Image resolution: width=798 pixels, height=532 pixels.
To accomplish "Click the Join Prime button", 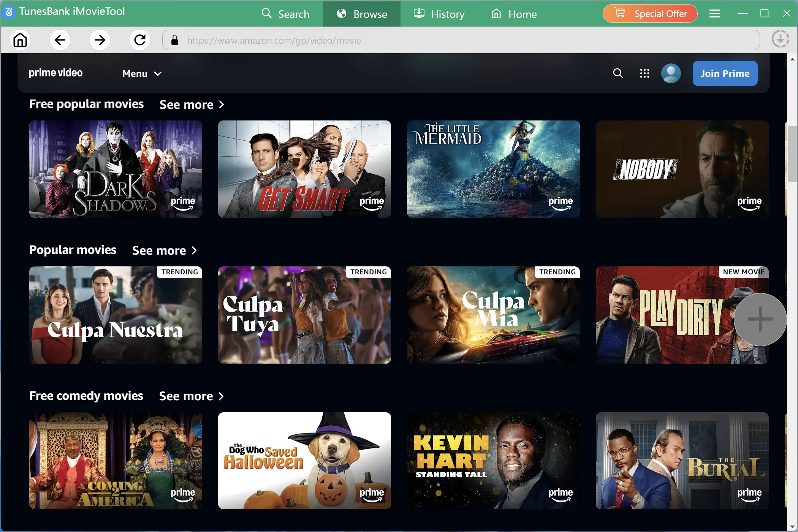I will point(725,73).
